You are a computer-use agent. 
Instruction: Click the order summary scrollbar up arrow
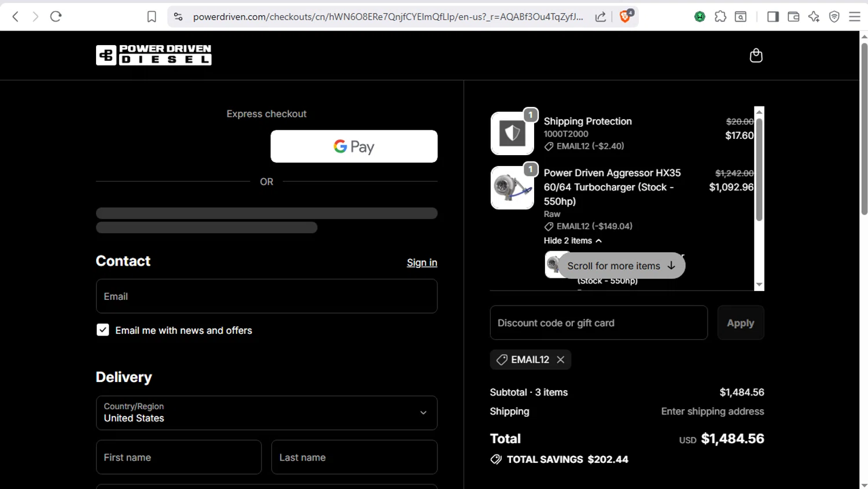point(759,112)
